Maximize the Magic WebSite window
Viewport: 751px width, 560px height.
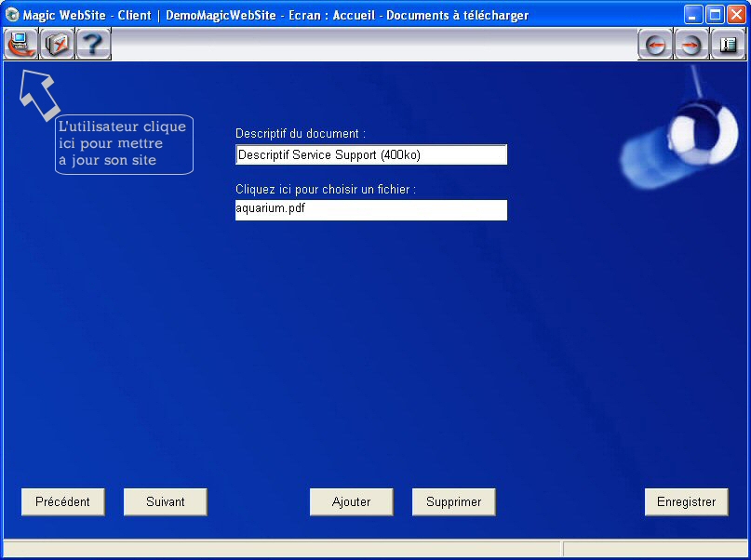click(x=715, y=15)
